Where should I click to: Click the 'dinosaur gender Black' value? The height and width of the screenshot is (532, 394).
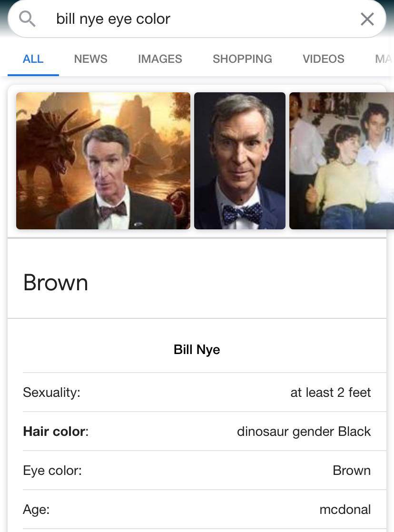[304, 432]
